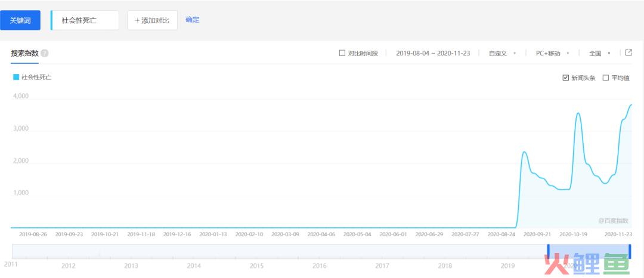Click the highlighted selection area in timeline overview
Viewport: 644px width, 278px height.
tap(589, 251)
